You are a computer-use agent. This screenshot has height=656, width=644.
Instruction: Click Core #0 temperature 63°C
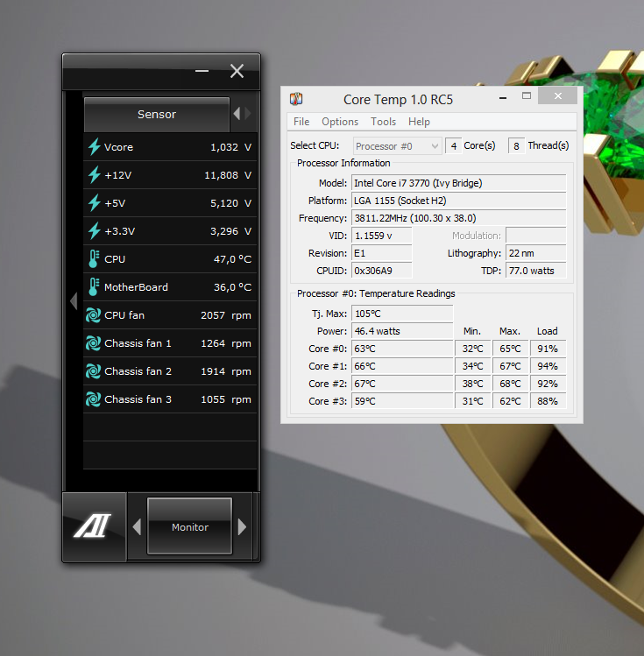tap(402, 349)
